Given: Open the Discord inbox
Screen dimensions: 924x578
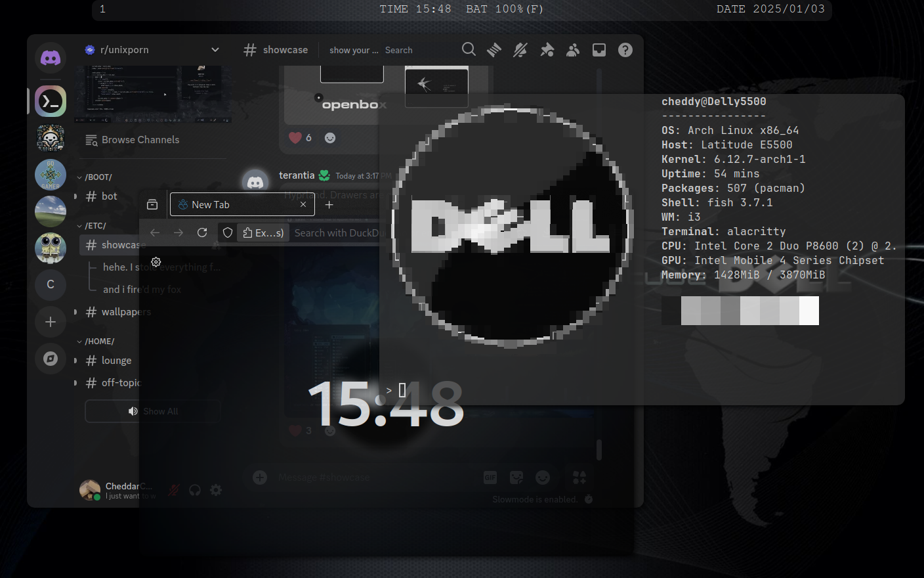Looking at the screenshot, I should 599,50.
